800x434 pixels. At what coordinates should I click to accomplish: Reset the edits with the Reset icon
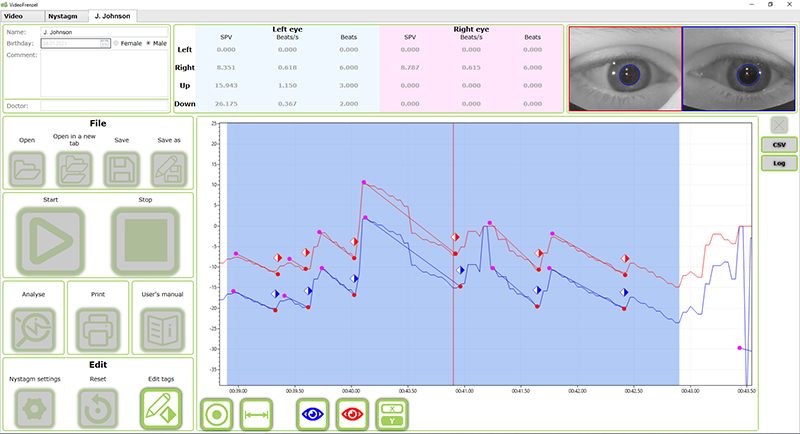[x=97, y=409]
